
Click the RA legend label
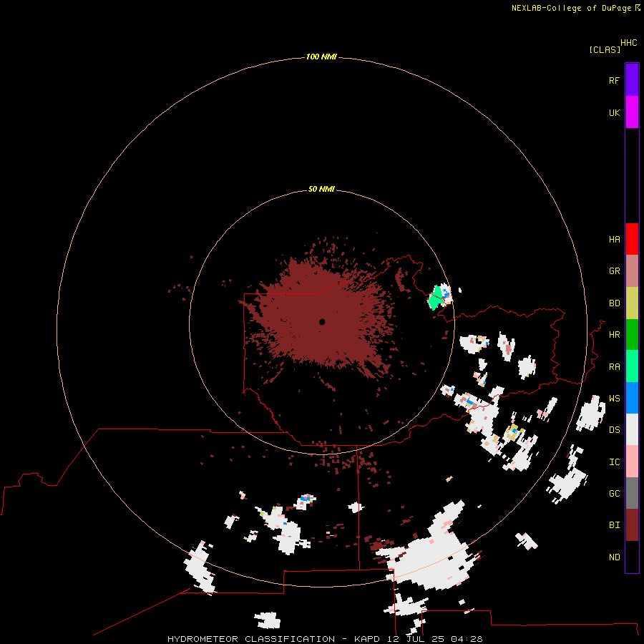pos(614,367)
